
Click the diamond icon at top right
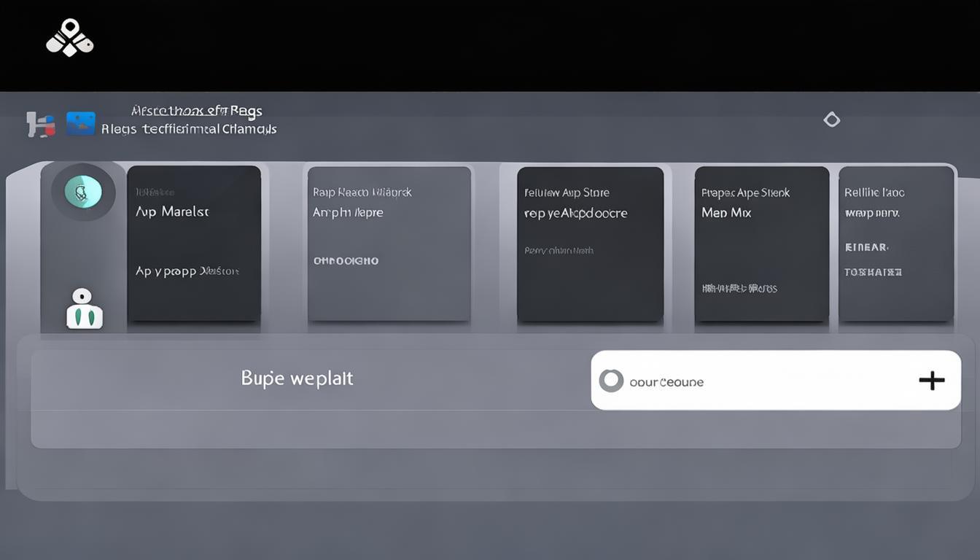point(831,120)
